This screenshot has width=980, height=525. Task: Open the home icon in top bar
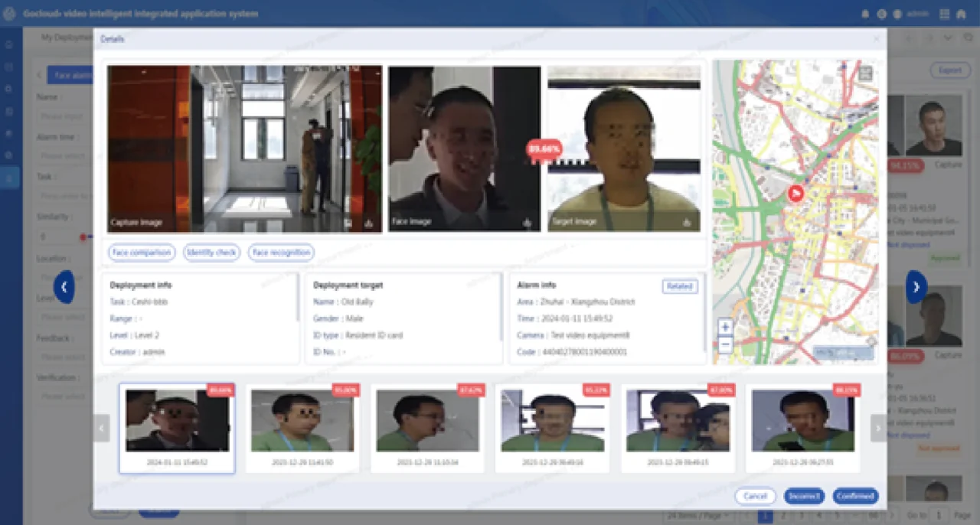pyautogui.click(x=961, y=14)
